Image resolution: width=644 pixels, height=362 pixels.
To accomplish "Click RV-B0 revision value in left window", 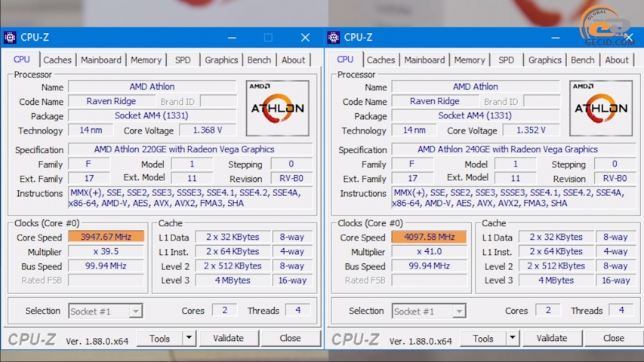I will tap(291, 179).
